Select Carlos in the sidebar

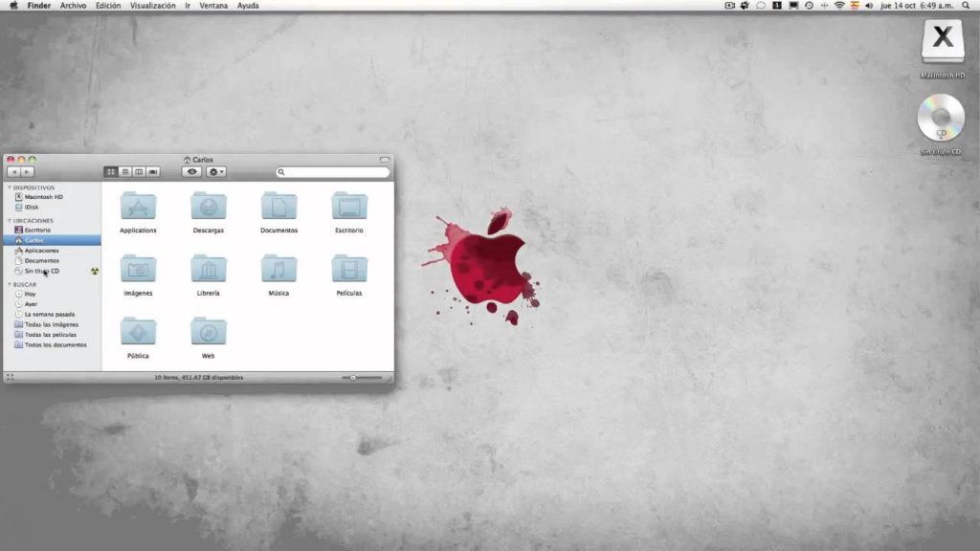[x=52, y=240]
